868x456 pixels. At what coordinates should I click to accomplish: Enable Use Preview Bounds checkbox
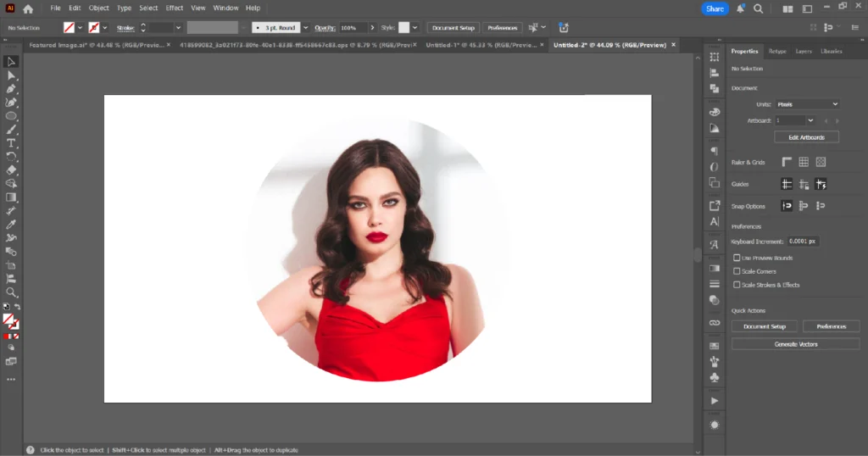(x=737, y=258)
